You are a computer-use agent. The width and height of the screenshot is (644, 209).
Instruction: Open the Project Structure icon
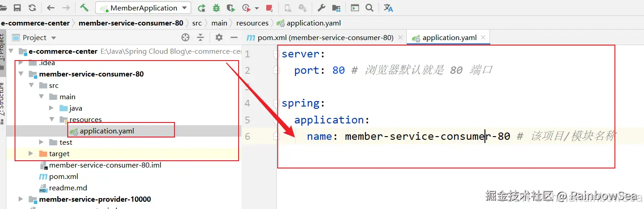click(x=336, y=8)
